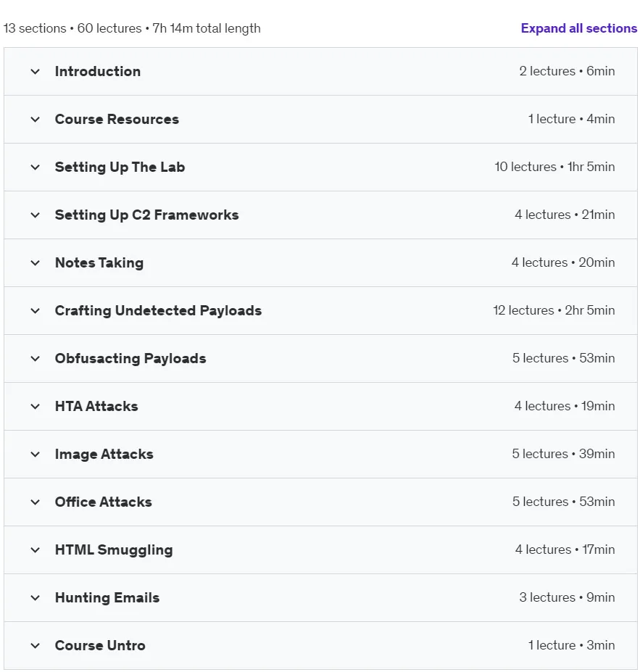The height and width of the screenshot is (672, 640).
Task: Click the Obfusacting Payloads 53min duration
Action: click(597, 358)
